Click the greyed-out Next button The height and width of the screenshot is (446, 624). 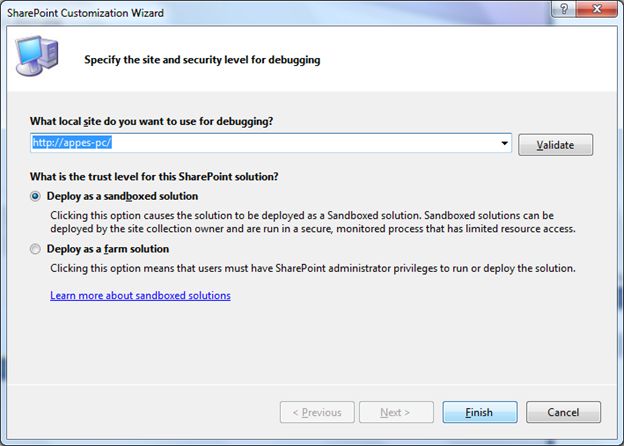tap(396, 412)
